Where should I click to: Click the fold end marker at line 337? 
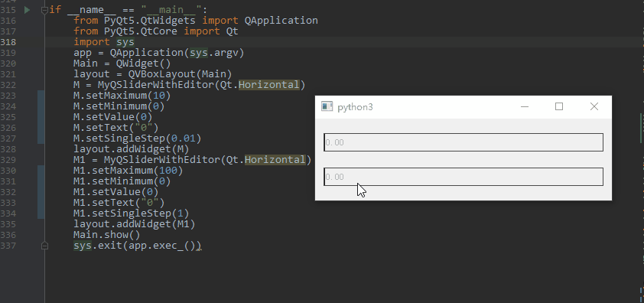pyautogui.click(x=45, y=246)
